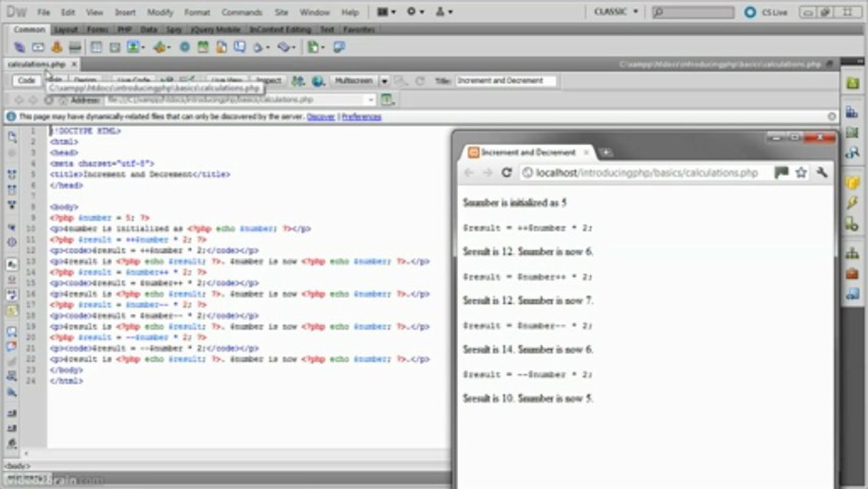
Task: Click the Tag Chooser icon
Action: (339, 47)
